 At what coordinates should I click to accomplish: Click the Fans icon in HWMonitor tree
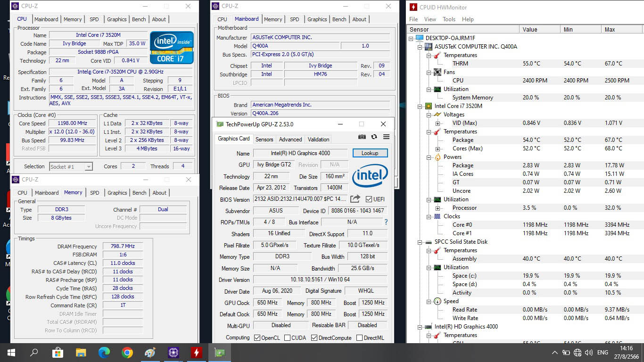pyautogui.click(x=437, y=72)
